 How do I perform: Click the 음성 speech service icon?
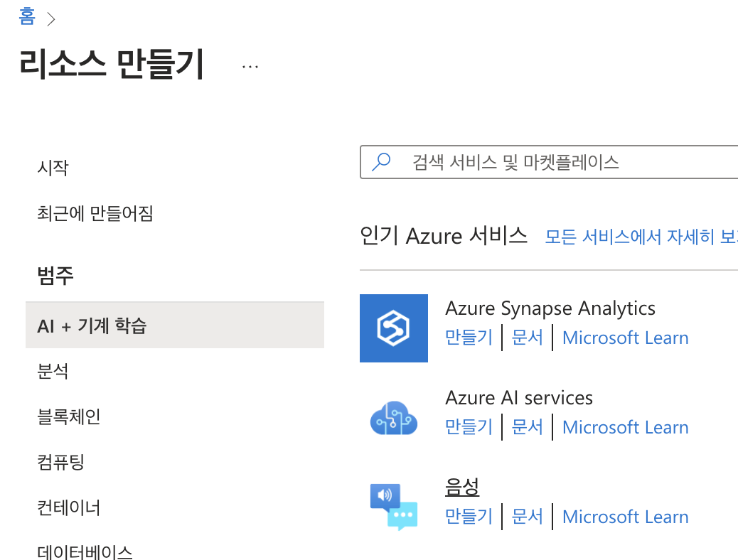point(393,507)
